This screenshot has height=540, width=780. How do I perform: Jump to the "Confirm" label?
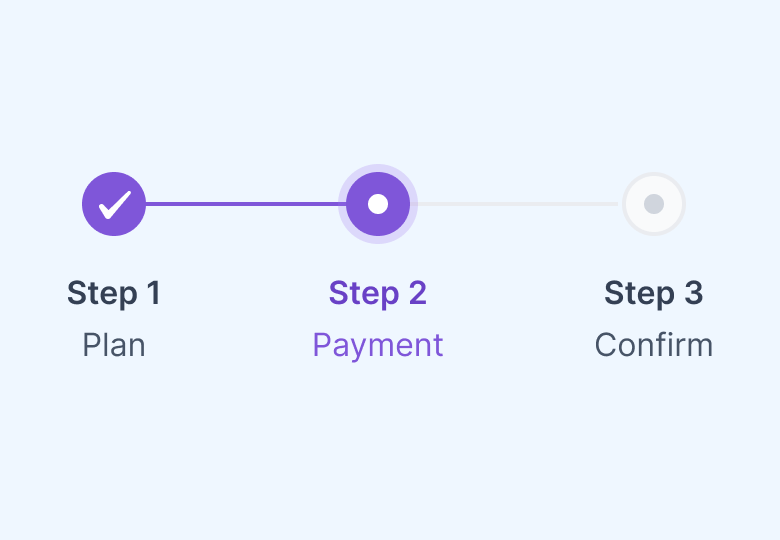(654, 346)
